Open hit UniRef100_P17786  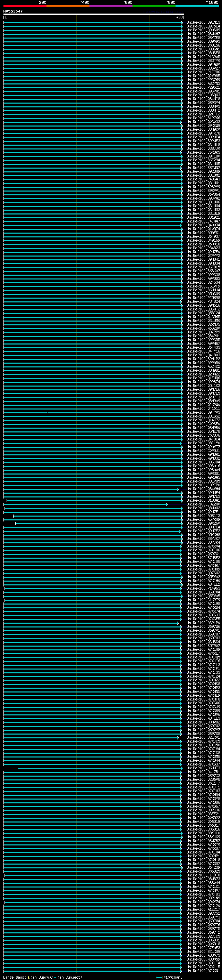pos(203,72)
